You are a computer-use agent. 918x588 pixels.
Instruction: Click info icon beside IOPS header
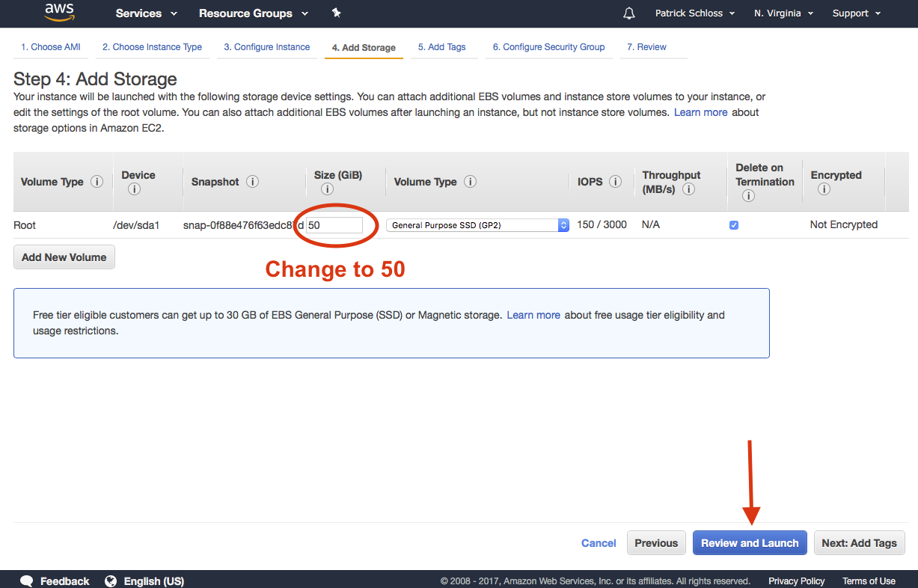[x=615, y=182]
